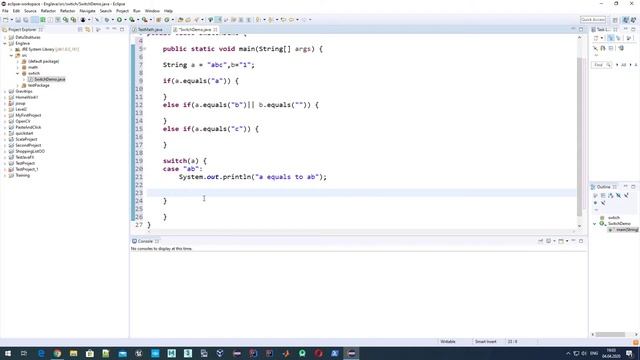Image resolution: width=640 pixels, height=360 pixels.
Task: Open the Edge browser from taskbar
Action: click(41, 353)
